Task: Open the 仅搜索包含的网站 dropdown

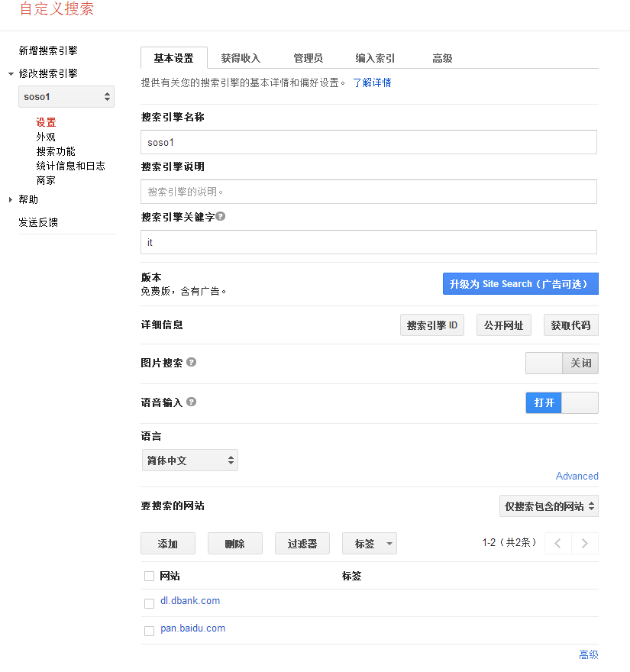Action: pyautogui.click(x=548, y=506)
